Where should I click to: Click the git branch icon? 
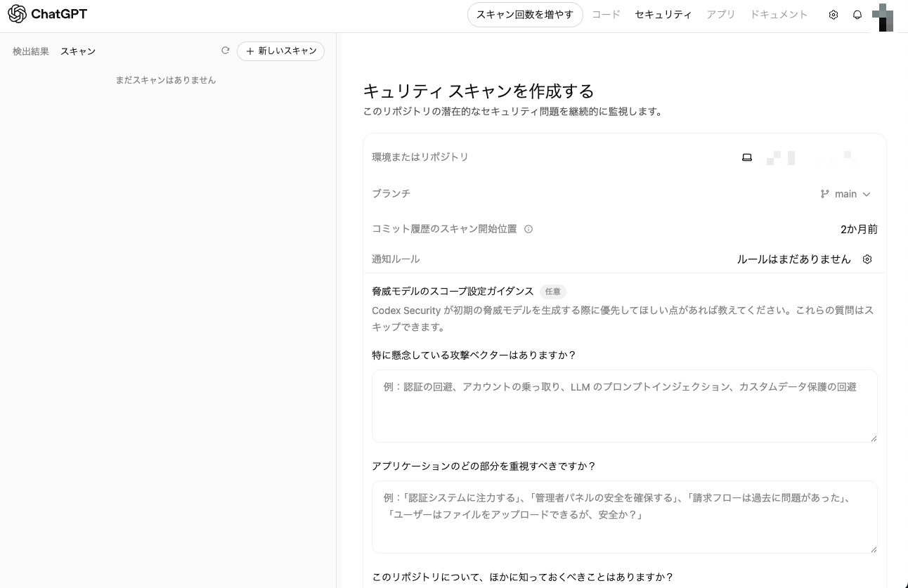825,194
